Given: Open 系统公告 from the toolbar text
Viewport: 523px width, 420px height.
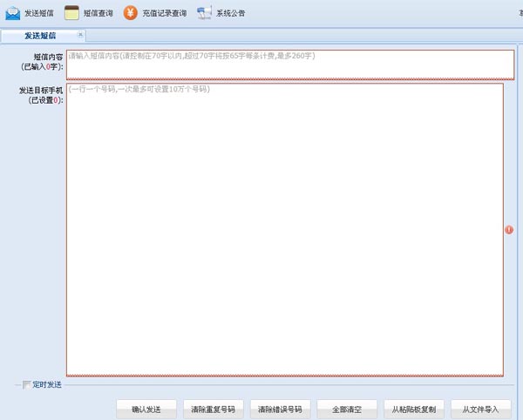Looking at the screenshot, I should coord(231,14).
